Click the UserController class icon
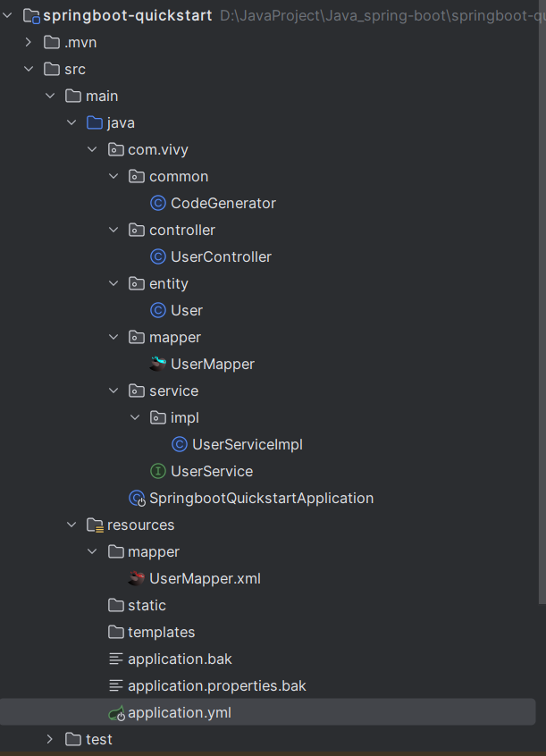Image resolution: width=546 pixels, height=756 pixels. tap(158, 256)
